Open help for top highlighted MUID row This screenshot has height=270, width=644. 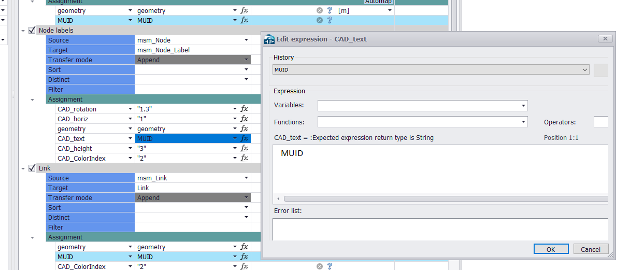[330, 20]
